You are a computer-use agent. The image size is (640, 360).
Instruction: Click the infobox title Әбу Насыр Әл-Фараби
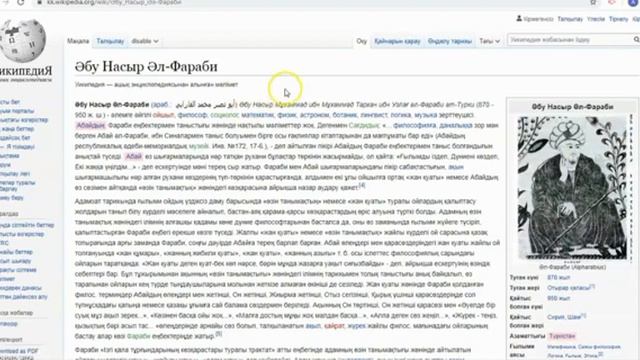[572, 107]
